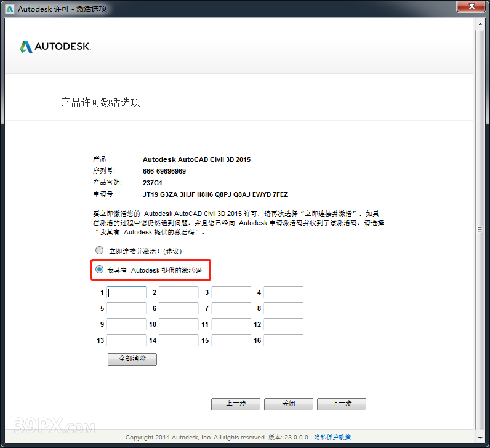This screenshot has height=448, width=490.
Task: Click the 全部清除 button
Action: [132, 359]
